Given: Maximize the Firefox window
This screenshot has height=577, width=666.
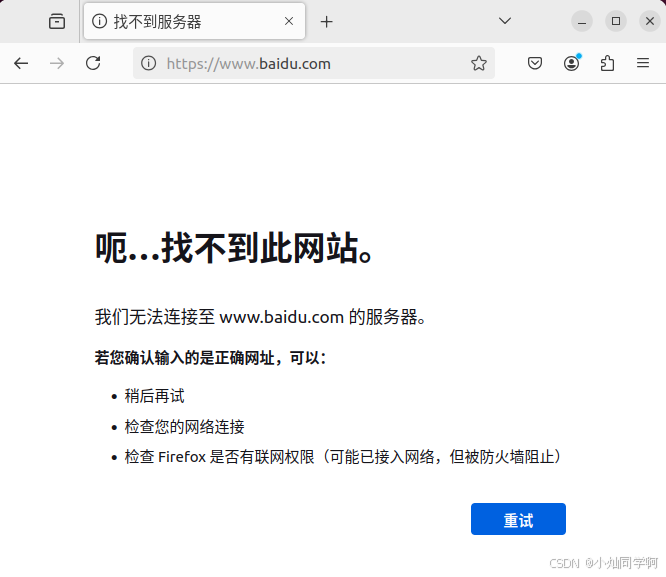Looking at the screenshot, I should coord(616,21).
